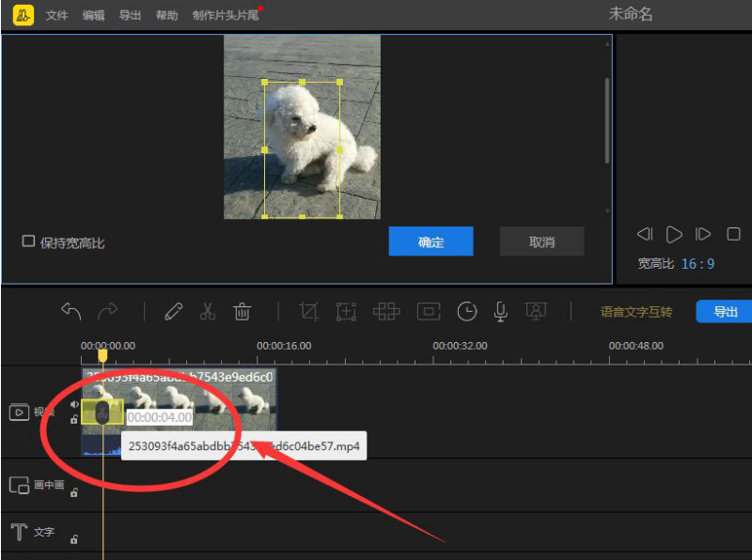Image resolution: width=752 pixels, height=560 pixels.
Task: Click the 取消 button
Action: coord(541,241)
